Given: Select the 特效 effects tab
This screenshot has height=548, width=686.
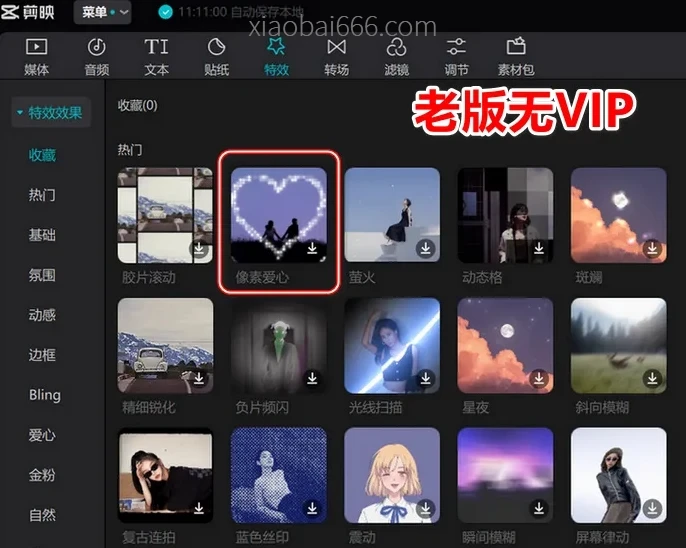Looking at the screenshot, I should 276,57.
